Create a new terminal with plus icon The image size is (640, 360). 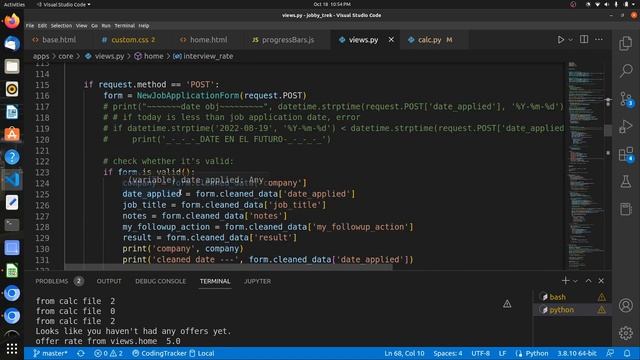[565, 281]
